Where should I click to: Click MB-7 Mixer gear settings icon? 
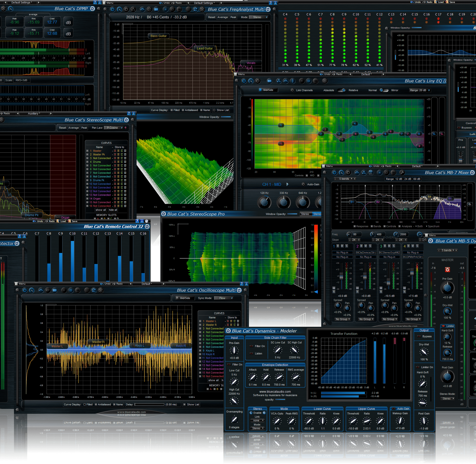348,172
